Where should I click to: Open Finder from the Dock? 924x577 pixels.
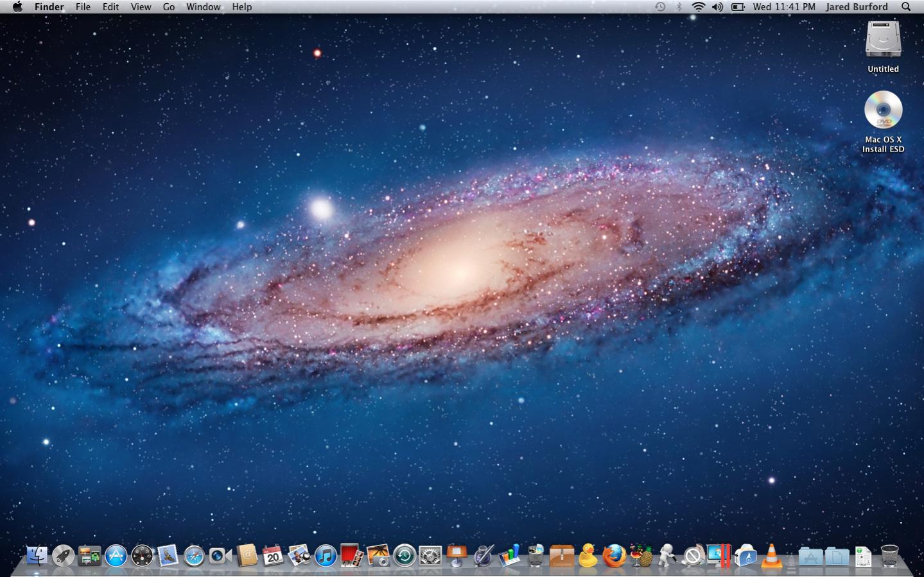coord(37,555)
